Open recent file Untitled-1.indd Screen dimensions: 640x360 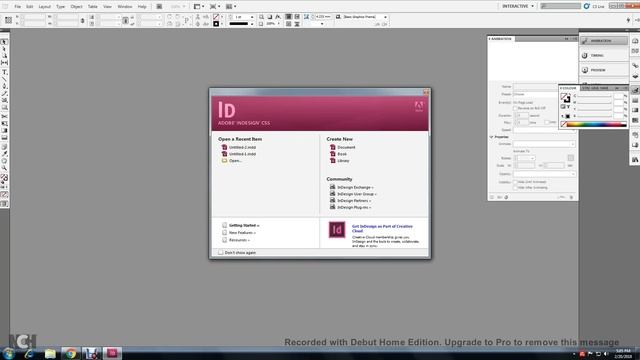tap(242, 154)
